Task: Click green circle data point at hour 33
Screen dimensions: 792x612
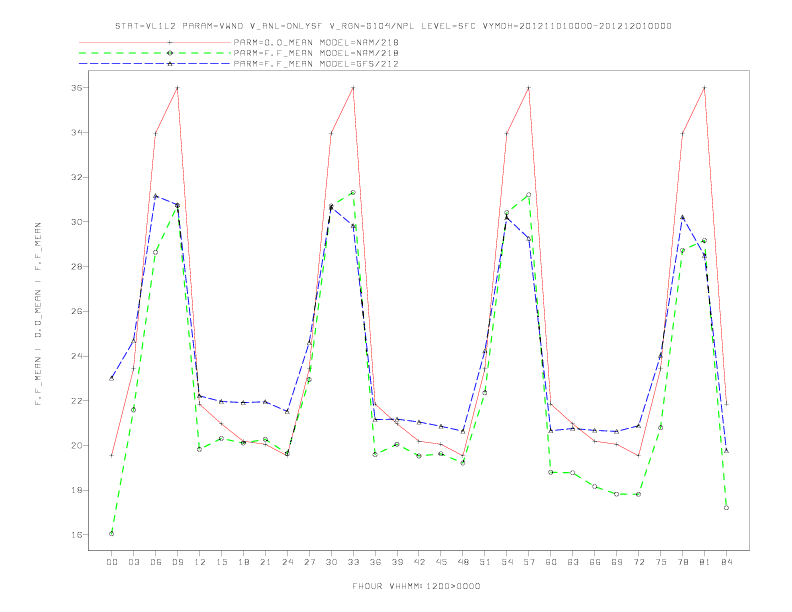Action: point(353,192)
